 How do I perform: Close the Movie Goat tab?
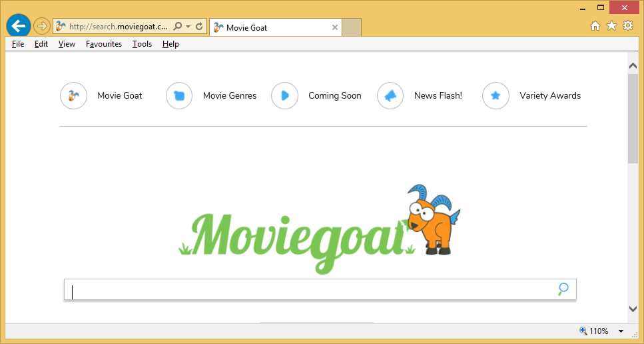point(334,27)
